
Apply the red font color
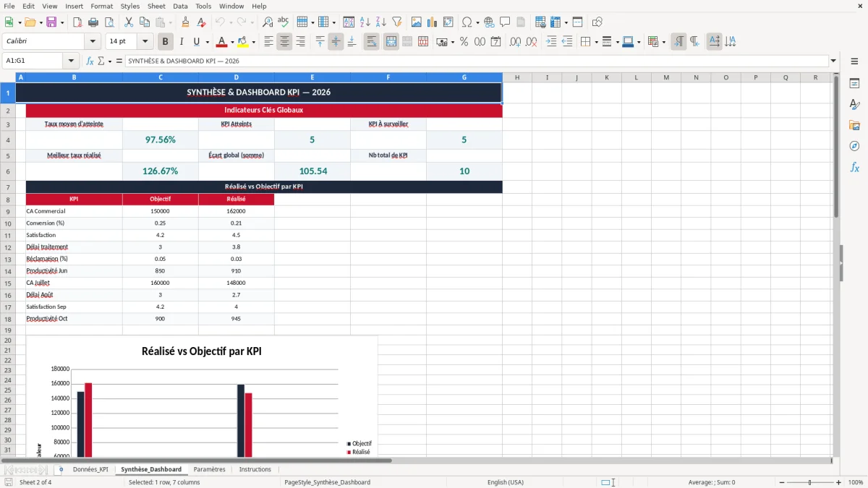[x=221, y=42]
